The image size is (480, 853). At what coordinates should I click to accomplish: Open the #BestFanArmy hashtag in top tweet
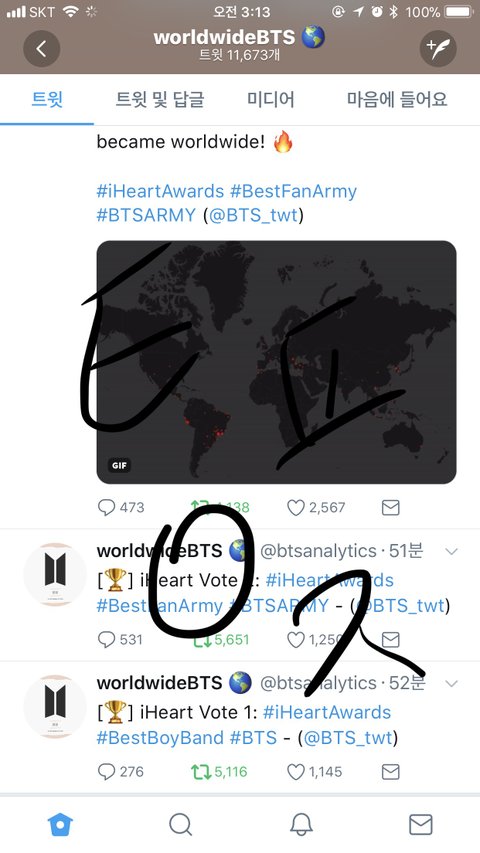pyautogui.click(x=293, y=191)
